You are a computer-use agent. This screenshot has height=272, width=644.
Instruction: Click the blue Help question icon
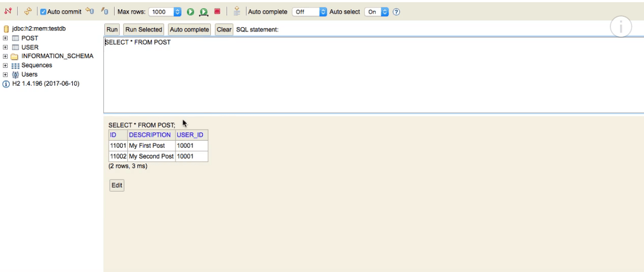coord(396,12)
